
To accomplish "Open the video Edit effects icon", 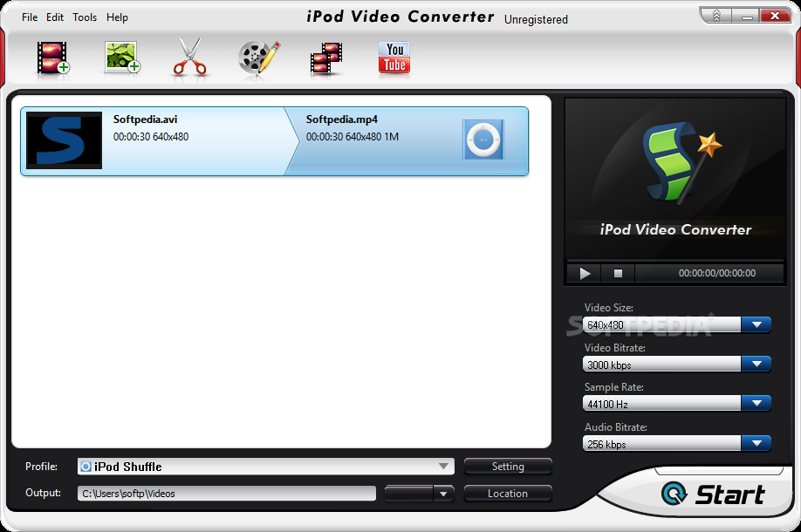I will (258, 57).
